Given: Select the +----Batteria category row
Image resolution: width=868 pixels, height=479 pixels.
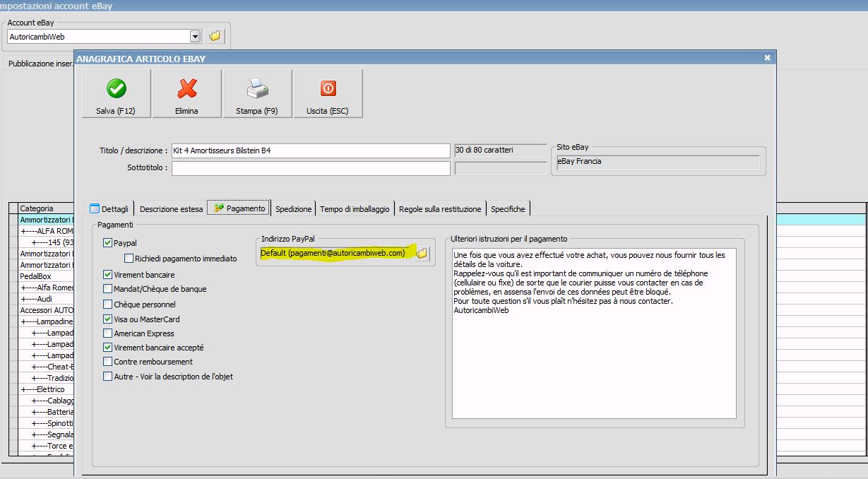Looking at the screenshot, I should [x=47, y=412].
